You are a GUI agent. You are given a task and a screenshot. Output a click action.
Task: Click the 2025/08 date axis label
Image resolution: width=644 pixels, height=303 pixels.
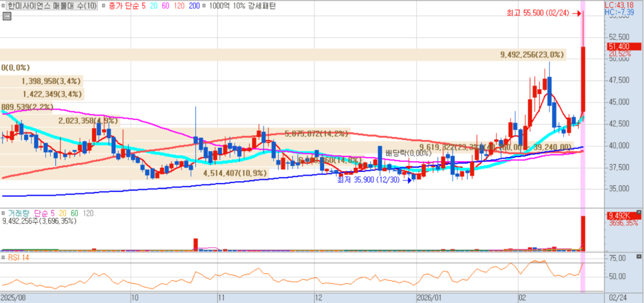(x=13, y=297)
